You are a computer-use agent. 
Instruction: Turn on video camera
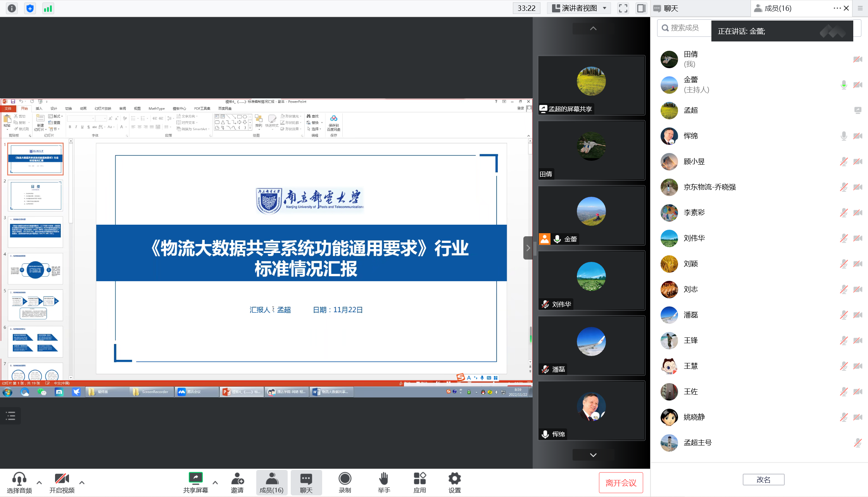click(x=62, y=483)
